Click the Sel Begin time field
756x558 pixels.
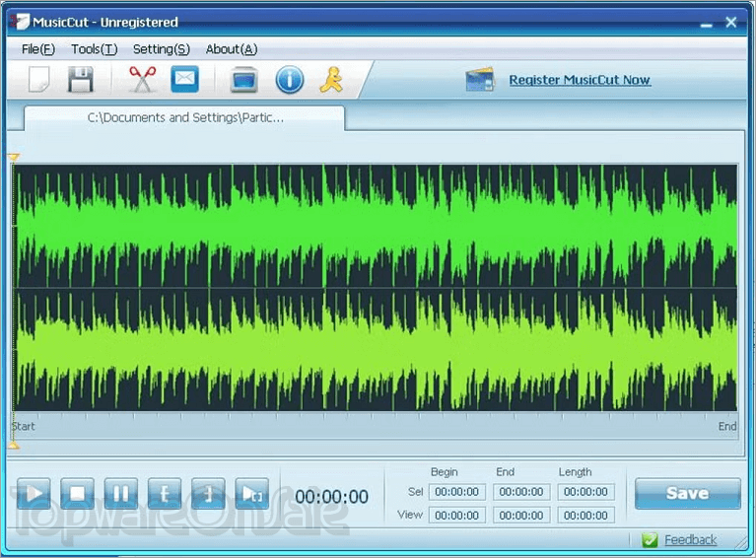456,492
